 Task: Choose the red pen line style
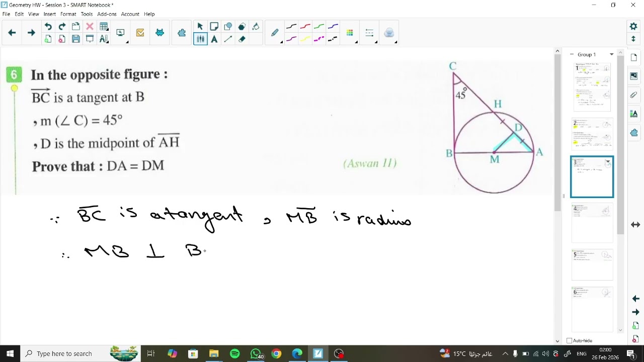(305, 27)
